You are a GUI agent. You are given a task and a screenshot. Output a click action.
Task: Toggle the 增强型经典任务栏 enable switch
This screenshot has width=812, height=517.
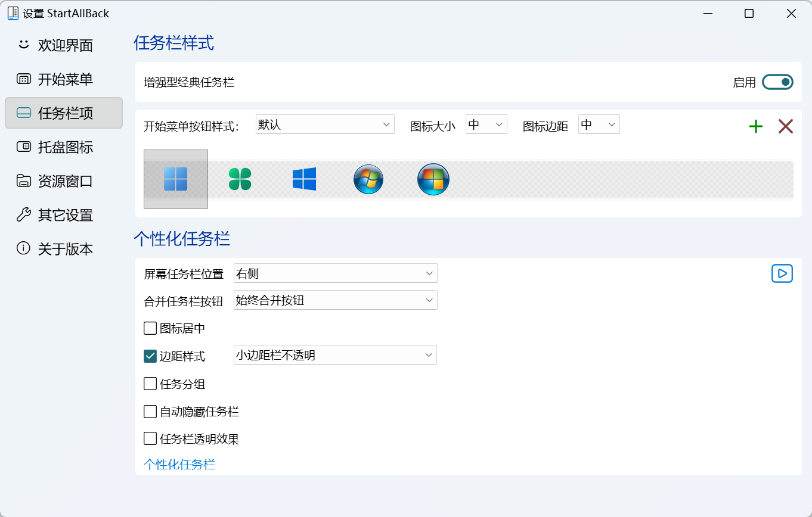tap(777, 82)
